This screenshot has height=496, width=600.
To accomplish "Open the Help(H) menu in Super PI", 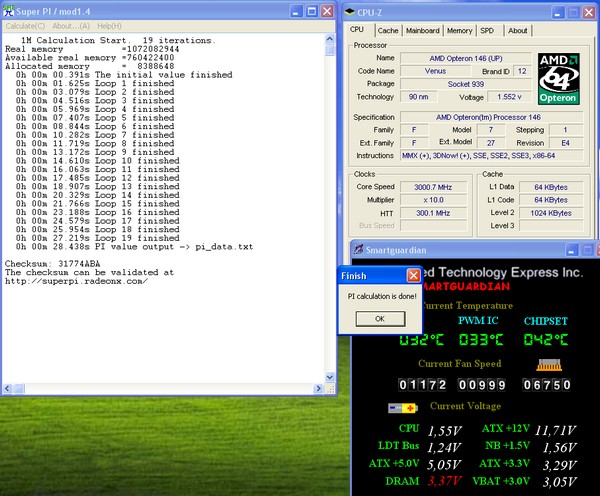I will coord(109,26).
